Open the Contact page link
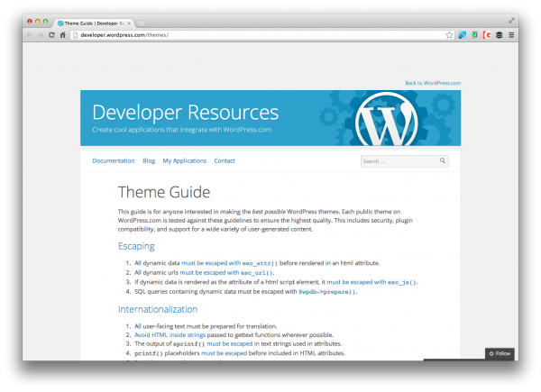The image size is (541, 392). pyautogui.click(x=225, y=160)
